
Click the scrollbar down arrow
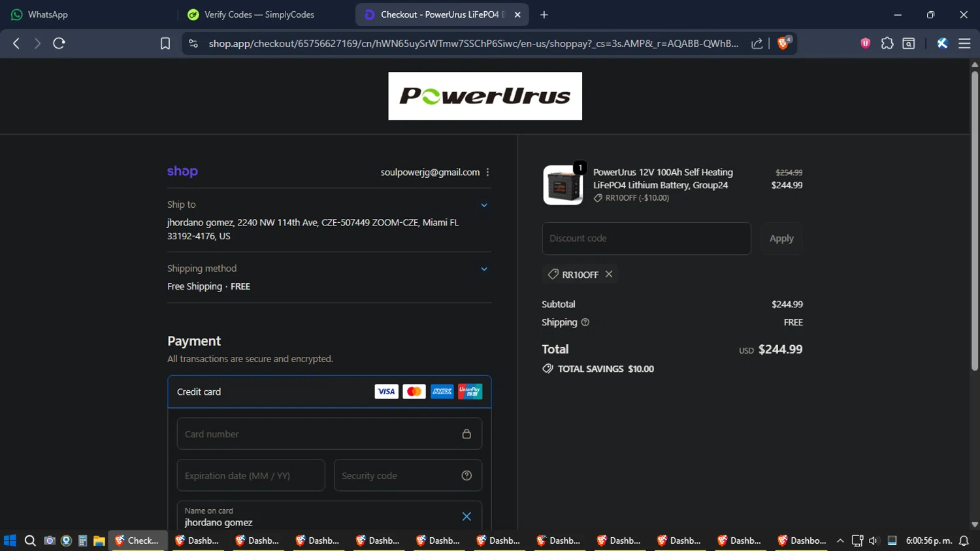[x=975, y=524]
